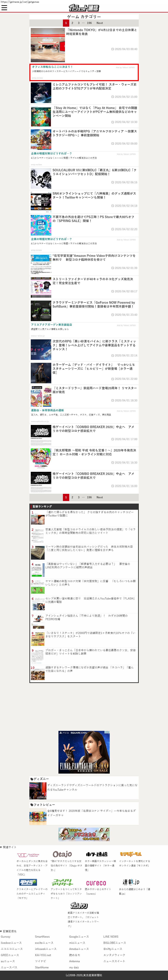Open the アニマルフロンティア article thumbnail
The height and width of the screenshot is (980, 168).
[x=41, y=140]
